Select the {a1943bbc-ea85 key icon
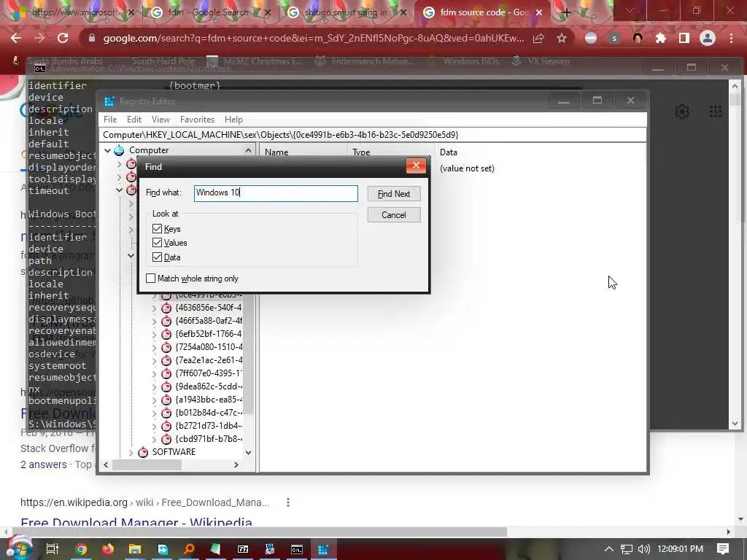This screenshot has width=747, height=560. coord(166,400)
